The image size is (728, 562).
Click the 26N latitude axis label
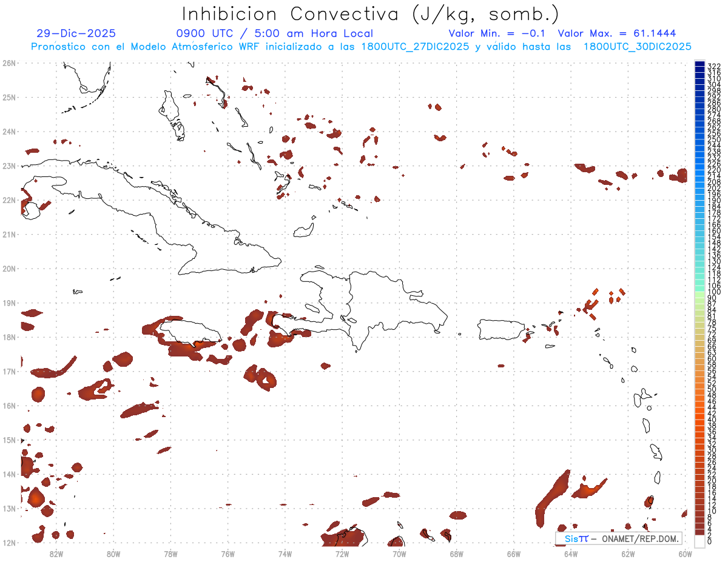point(9,63)
